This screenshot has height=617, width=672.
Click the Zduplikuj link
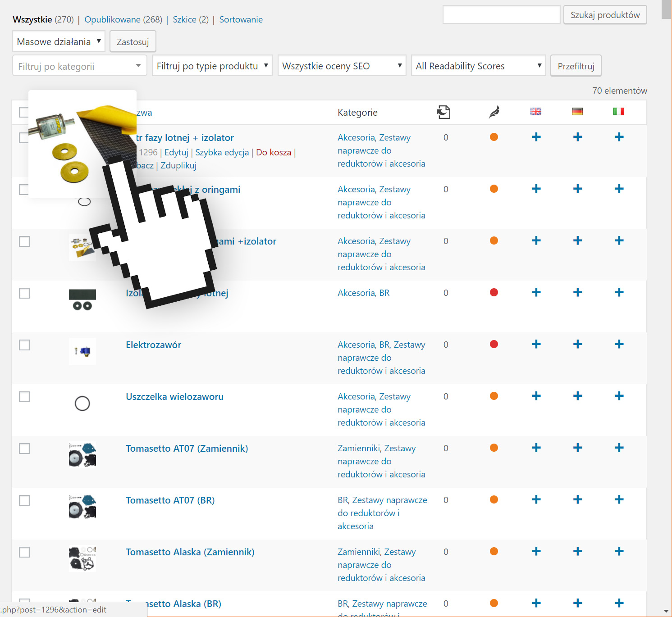tap(178, 165)
